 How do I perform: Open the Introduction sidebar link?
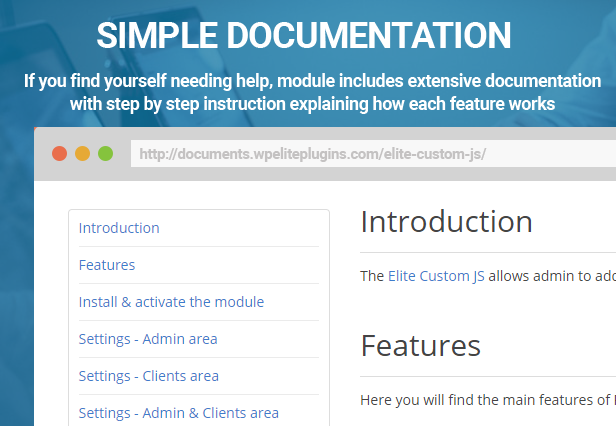pos(119,228)
